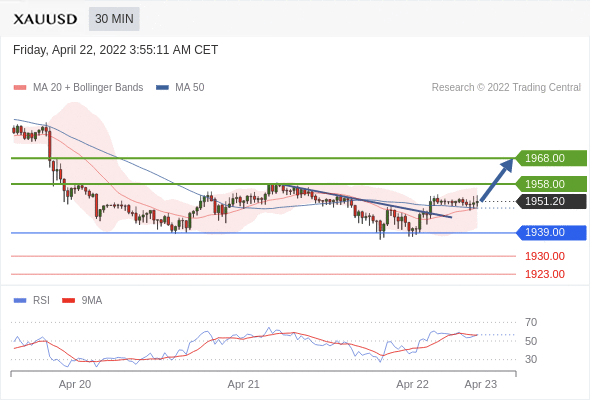The image size is (590, 401).
Task: Click the MA 20 + Bollinger Bands legend swatch
Action: coord(20,88)
